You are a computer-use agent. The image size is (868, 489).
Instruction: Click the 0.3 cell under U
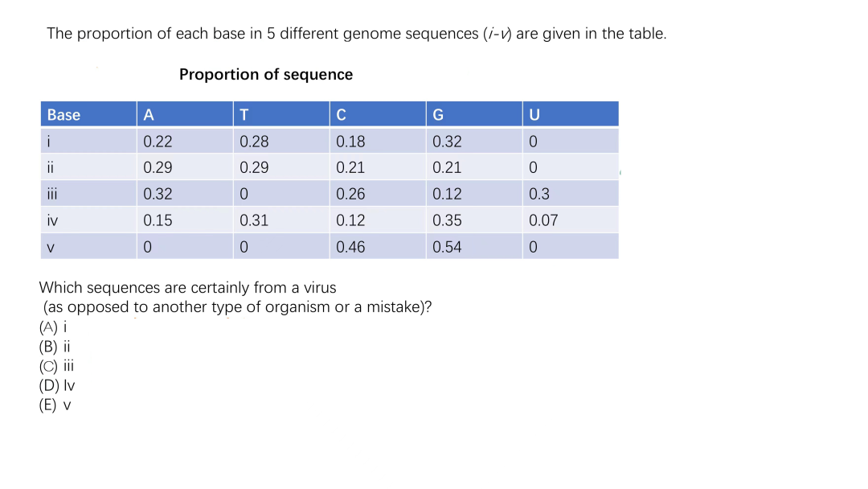(570, 194)
